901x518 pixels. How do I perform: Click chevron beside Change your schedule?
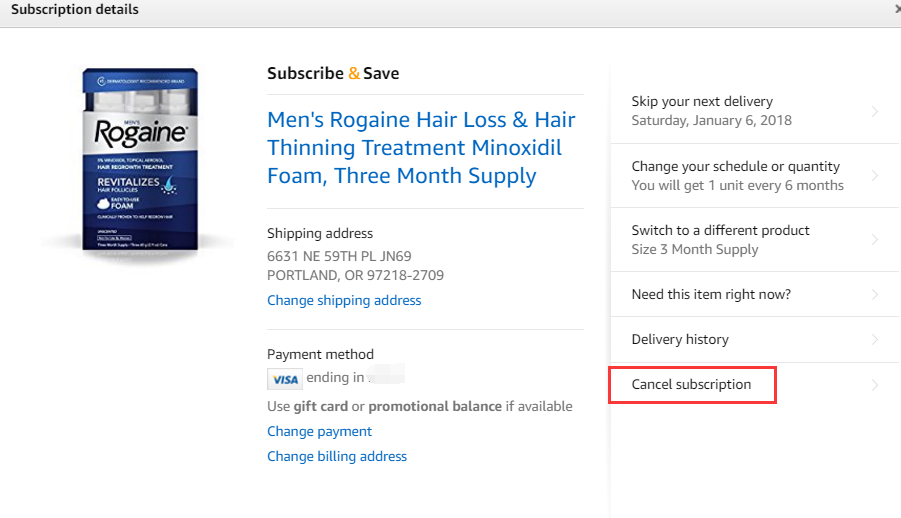pos(875,176)
